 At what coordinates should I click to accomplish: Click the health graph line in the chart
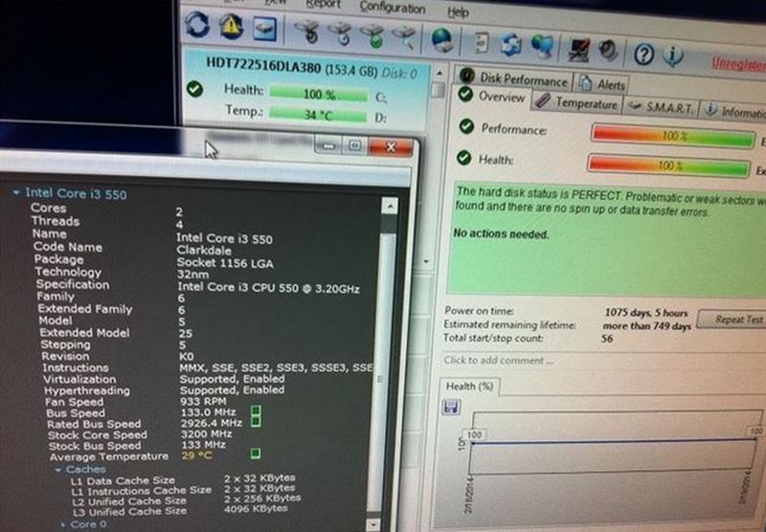pos(615,441)
